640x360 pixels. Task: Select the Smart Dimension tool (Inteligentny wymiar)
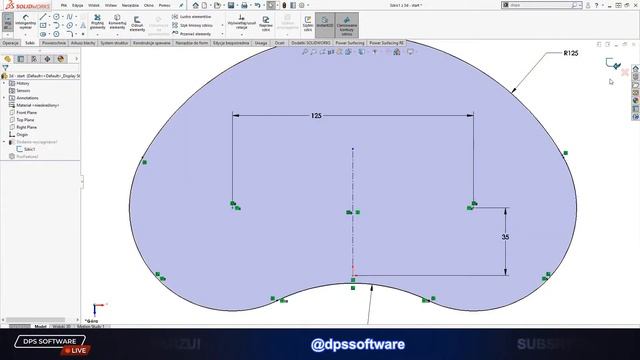pos(25,22)
